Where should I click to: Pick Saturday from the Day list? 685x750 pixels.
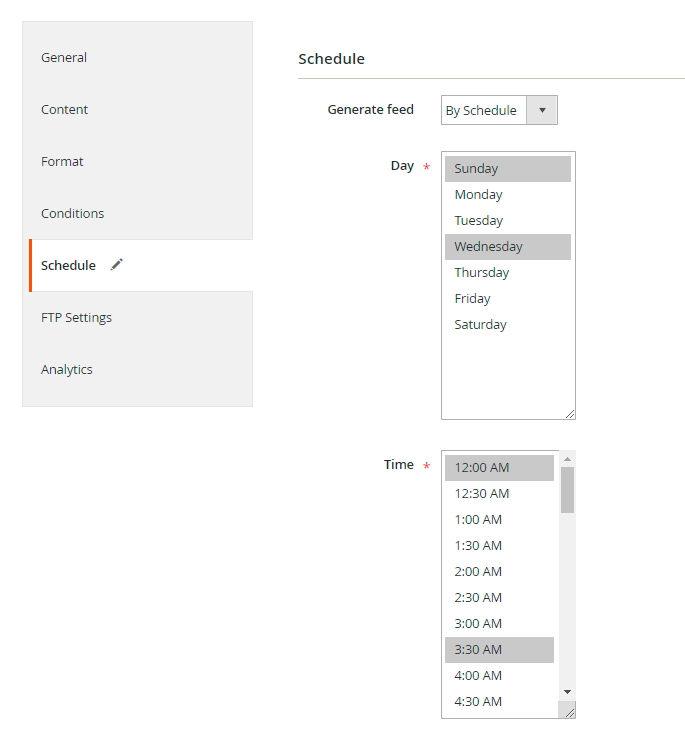tap(480, 325)
